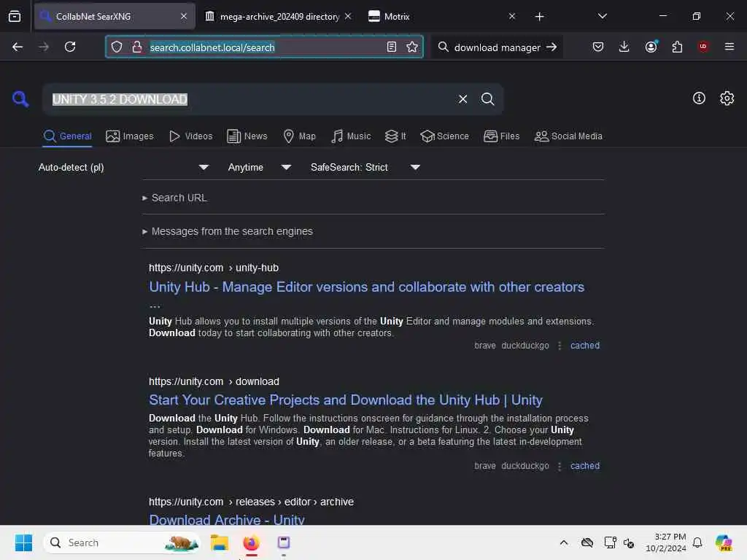Close the CollabNet SearXNG tab

coord(184,17)
